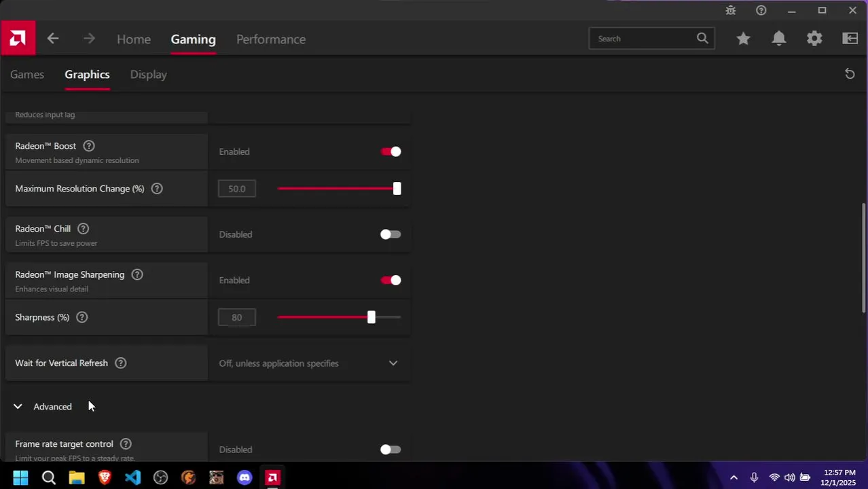868x489 pixels.
Task: Open notifications bell icon
Action: 779,39
